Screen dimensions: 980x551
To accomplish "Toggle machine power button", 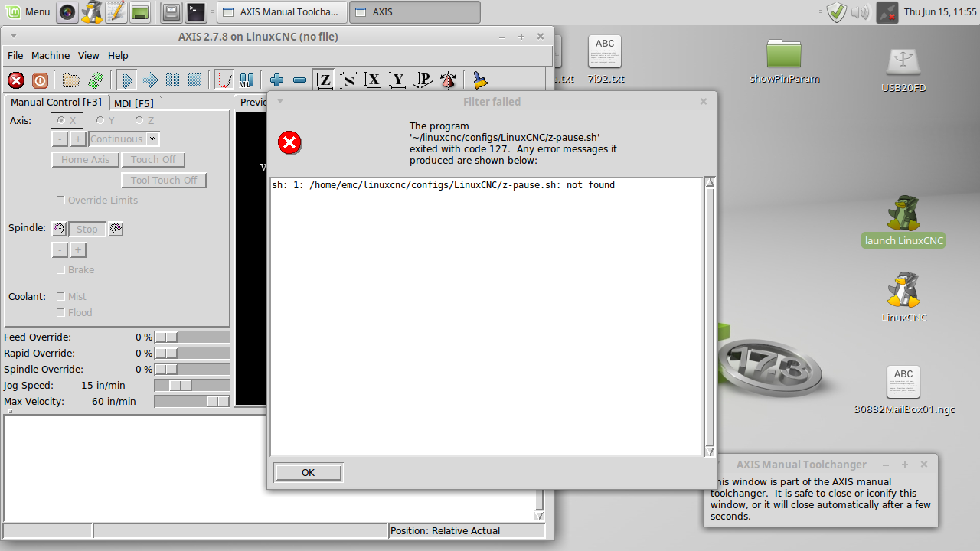I will point(40,80).
